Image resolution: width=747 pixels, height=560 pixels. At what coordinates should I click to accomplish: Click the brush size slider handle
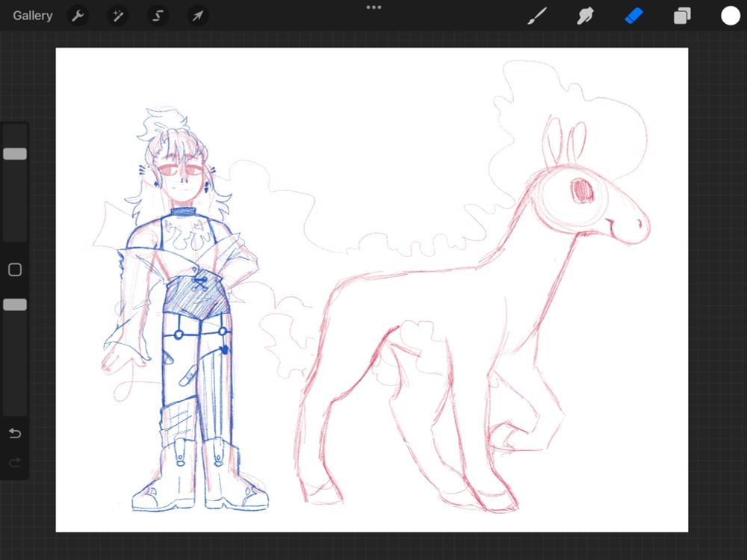click(x=15, y=153)
